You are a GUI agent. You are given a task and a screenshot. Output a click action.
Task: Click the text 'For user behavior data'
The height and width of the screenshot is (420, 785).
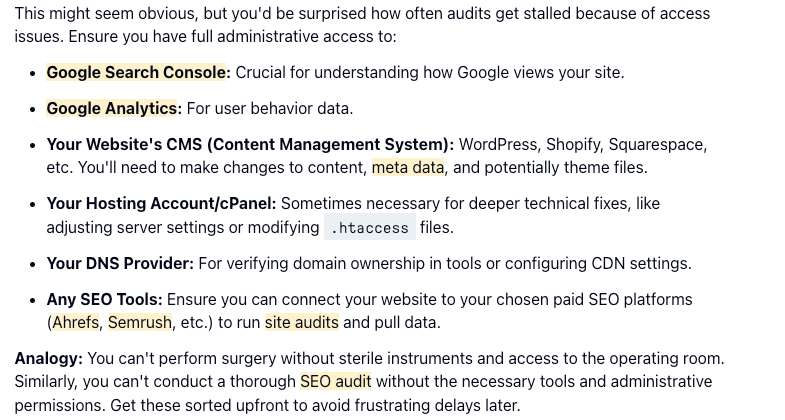click(270, 108)
